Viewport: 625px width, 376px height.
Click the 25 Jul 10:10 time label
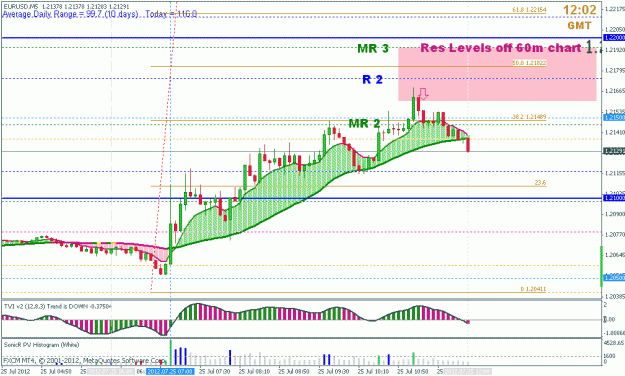[373, 372]
